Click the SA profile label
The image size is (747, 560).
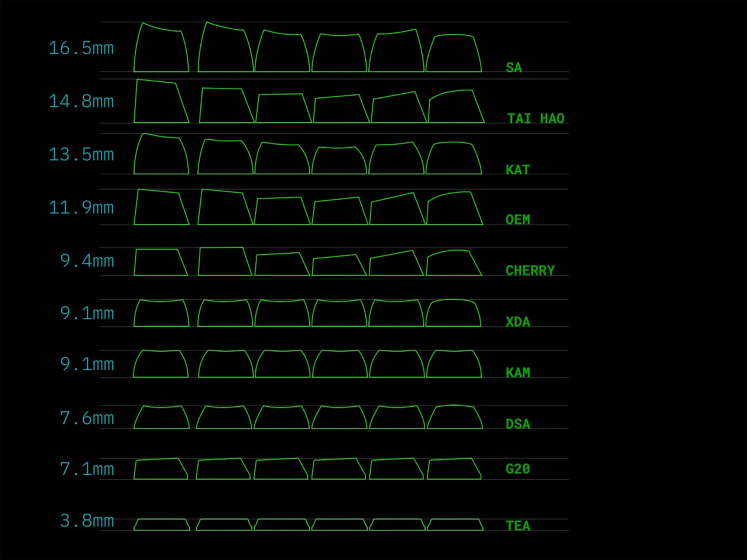(x=514, y=67)
